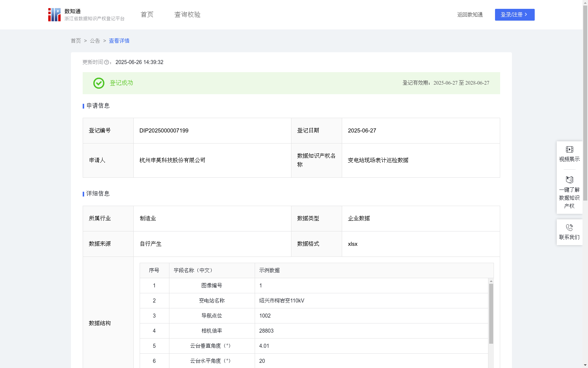Click the 首页 breadcrumb link
The width and height of the screenshot is (588, 368).
(76, 40)
